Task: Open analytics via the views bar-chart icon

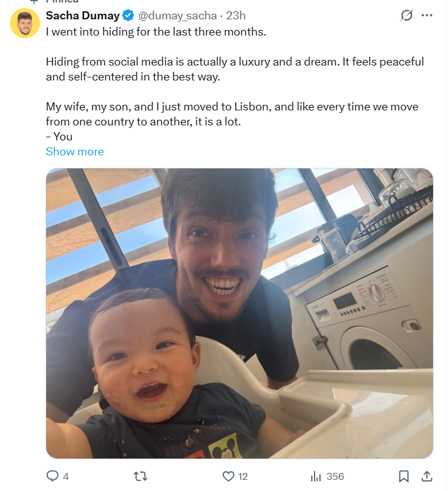Action: 316,477
